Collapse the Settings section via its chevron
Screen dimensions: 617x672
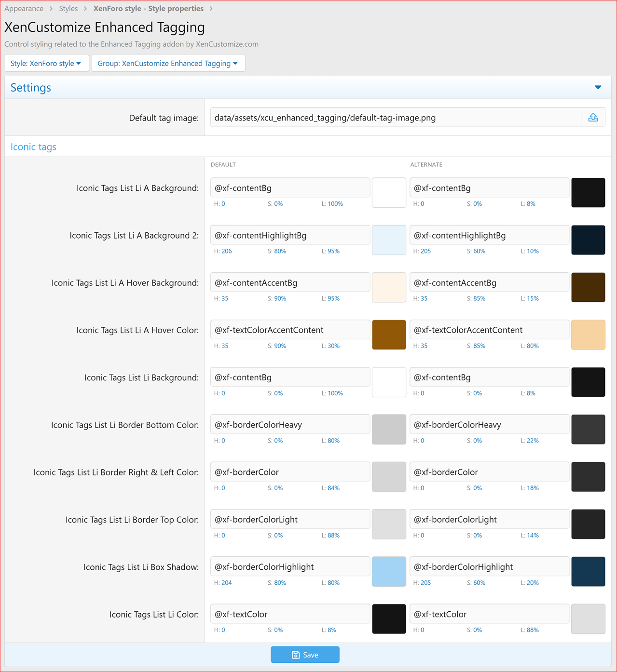coord(598,87)
